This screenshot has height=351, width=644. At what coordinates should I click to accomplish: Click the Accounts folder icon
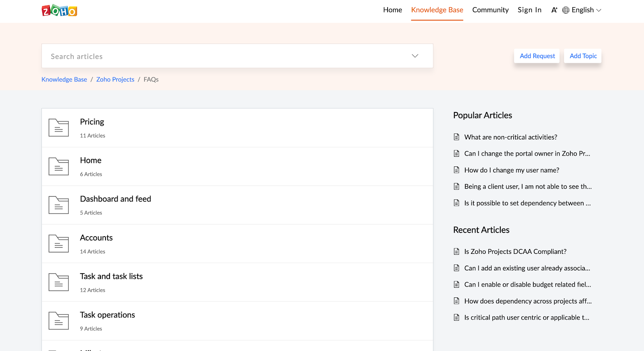coord(59,244)
